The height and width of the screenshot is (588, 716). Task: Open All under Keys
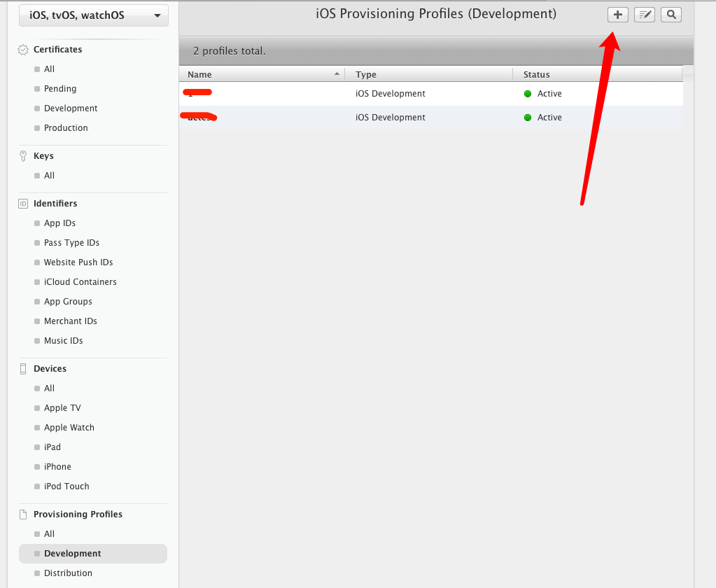pyautogui.click(x=49, y=175)
